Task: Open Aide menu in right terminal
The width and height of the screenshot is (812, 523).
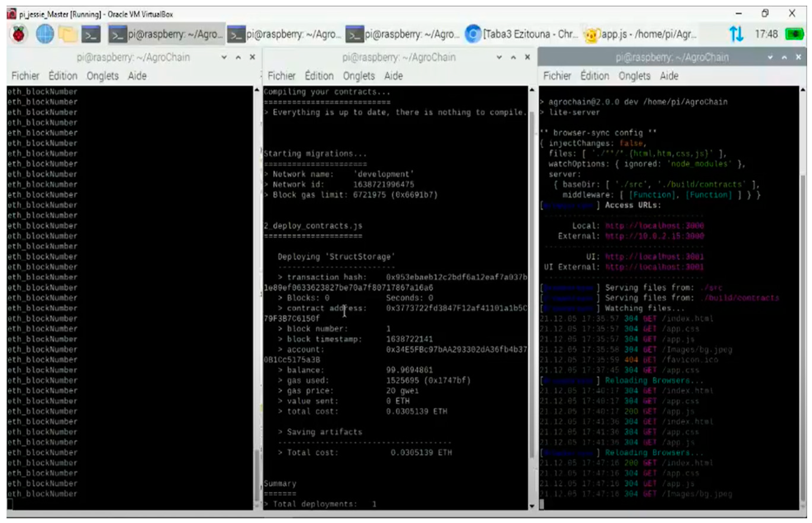Action: (669, 76)
